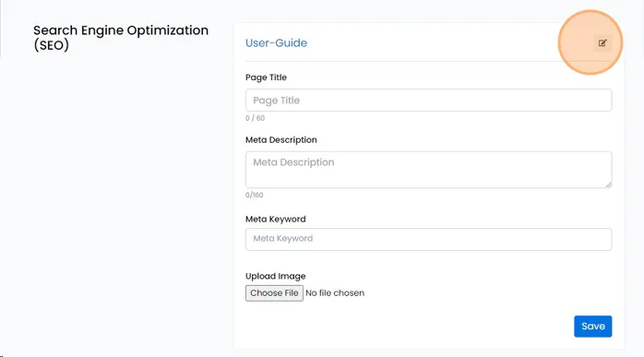The height and width of the screenshot is (357, 644).
Task: Select the Meta Keyword input field
Action: [x=428, y=239]
